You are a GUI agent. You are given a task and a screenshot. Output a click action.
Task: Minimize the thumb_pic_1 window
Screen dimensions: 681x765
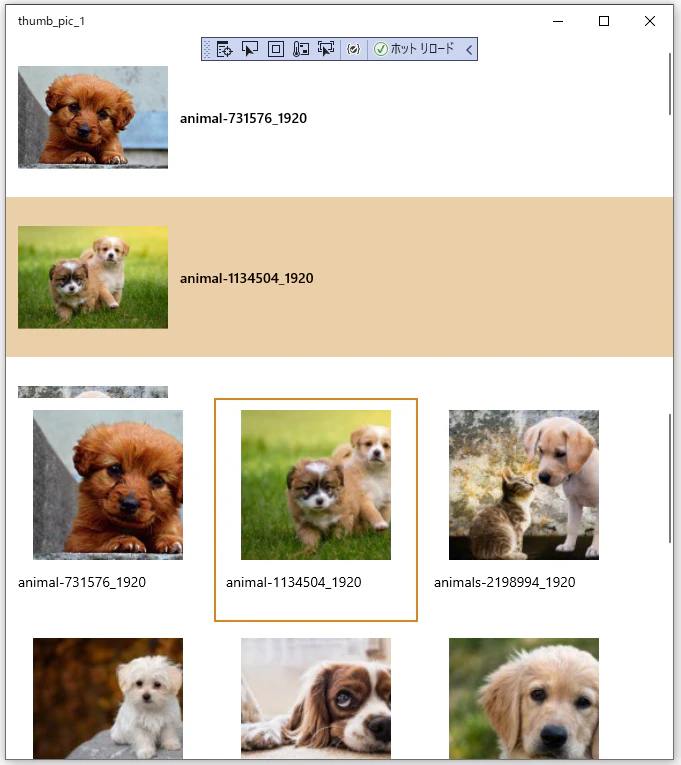point(558,21)
